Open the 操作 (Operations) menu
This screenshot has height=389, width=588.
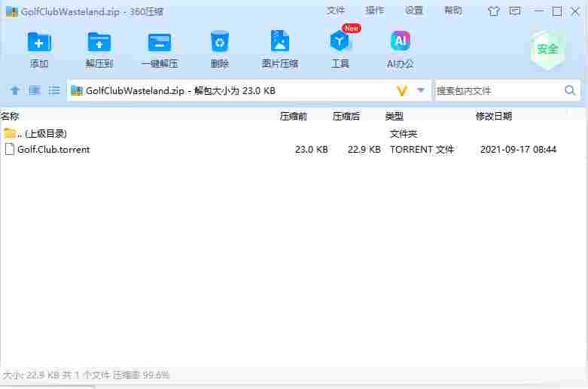tap(375, 11)
